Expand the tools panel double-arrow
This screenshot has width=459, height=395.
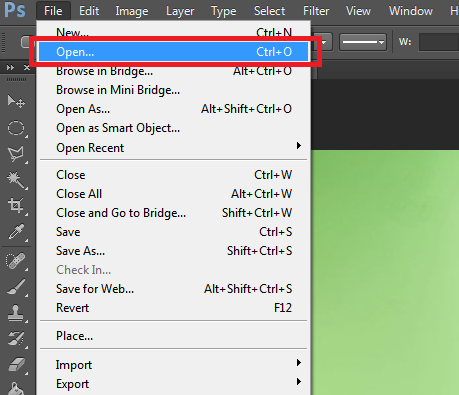point(10,68)
